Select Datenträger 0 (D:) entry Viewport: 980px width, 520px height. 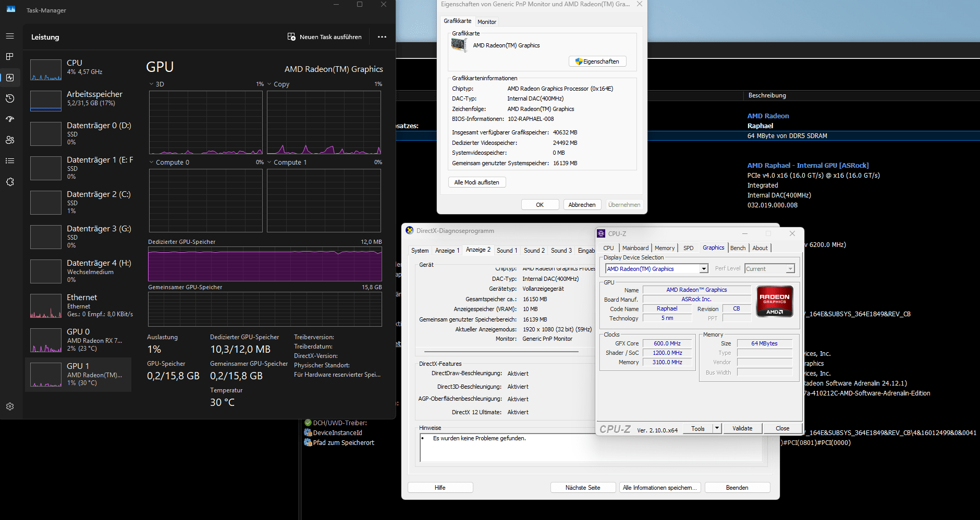tap(78, 133)
